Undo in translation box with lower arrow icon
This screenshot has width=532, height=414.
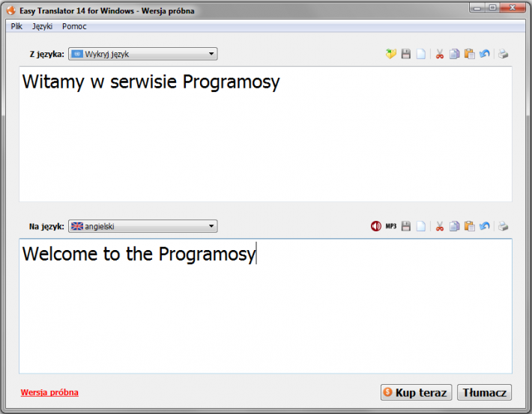click(485, 226)
